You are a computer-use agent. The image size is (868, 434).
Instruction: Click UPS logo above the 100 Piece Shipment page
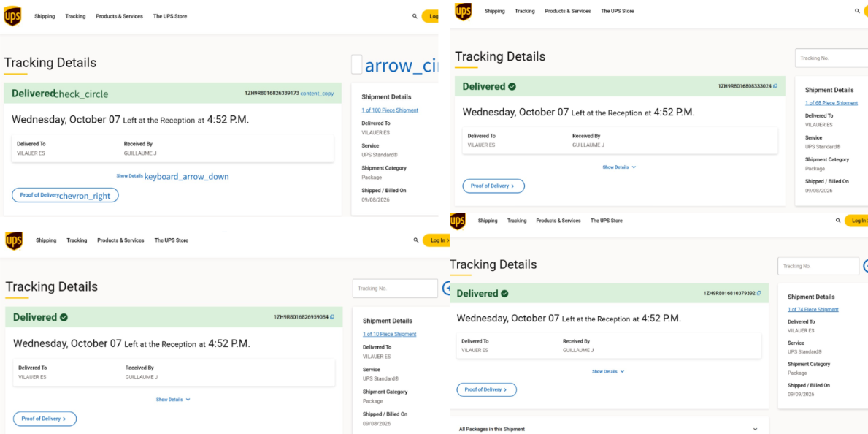click(x=12, y=16)
